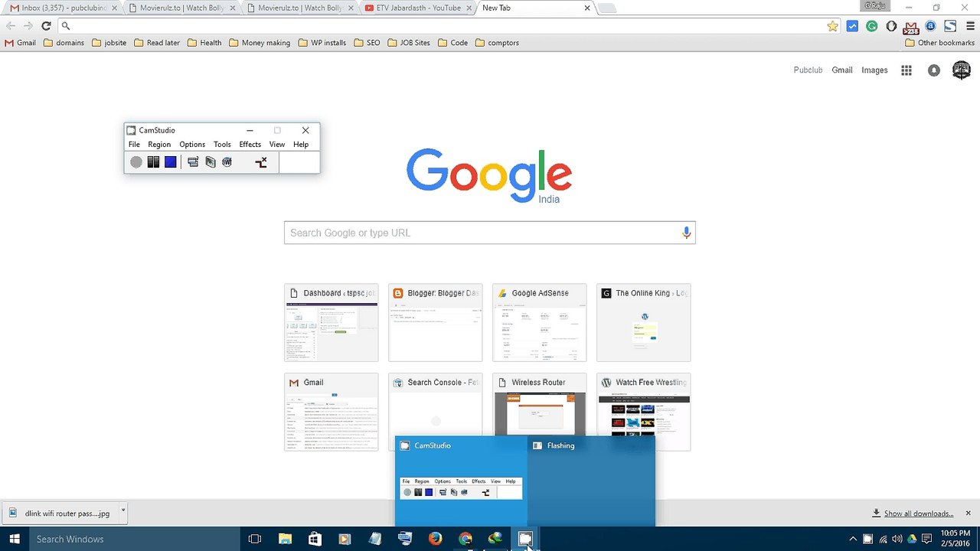The width and height of the screenshot is (980, 551).
Task: Click the Windows Start button
Action: (14, 539)
